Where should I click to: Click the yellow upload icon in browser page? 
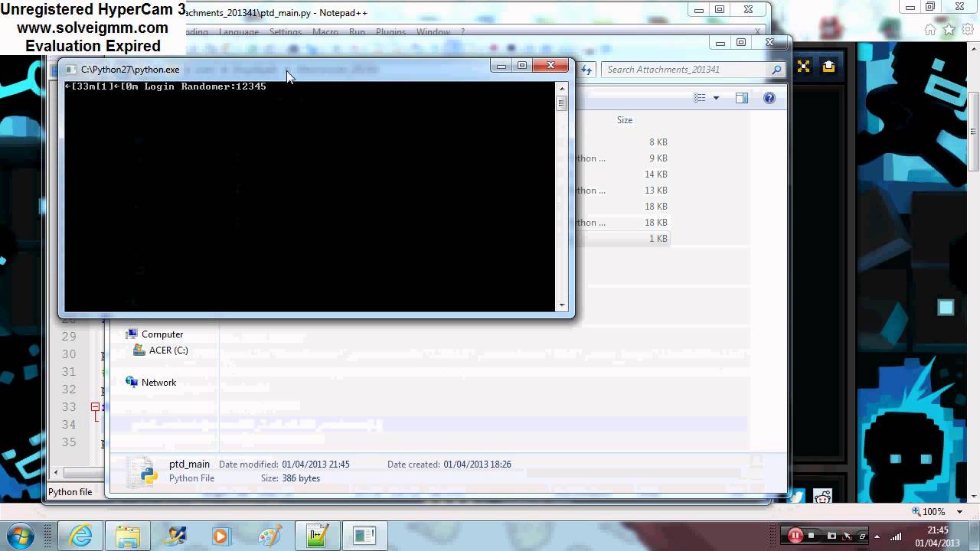[x=828, y=67]
